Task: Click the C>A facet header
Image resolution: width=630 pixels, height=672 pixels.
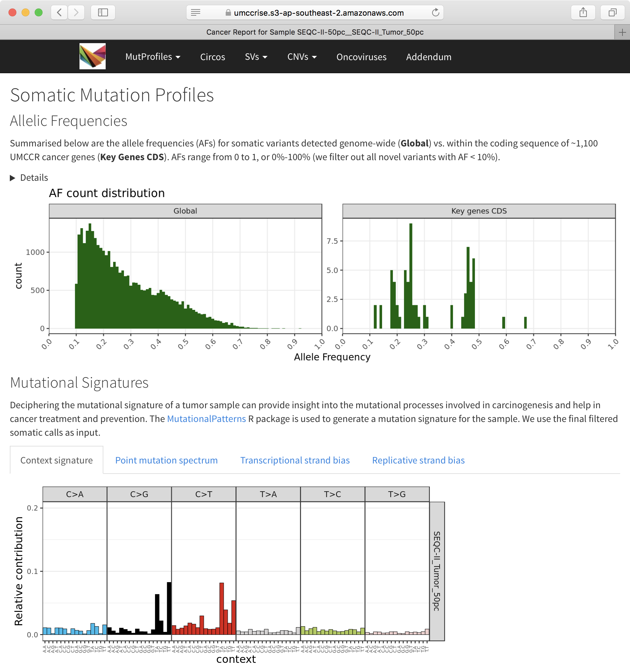Action: [75, 494]
